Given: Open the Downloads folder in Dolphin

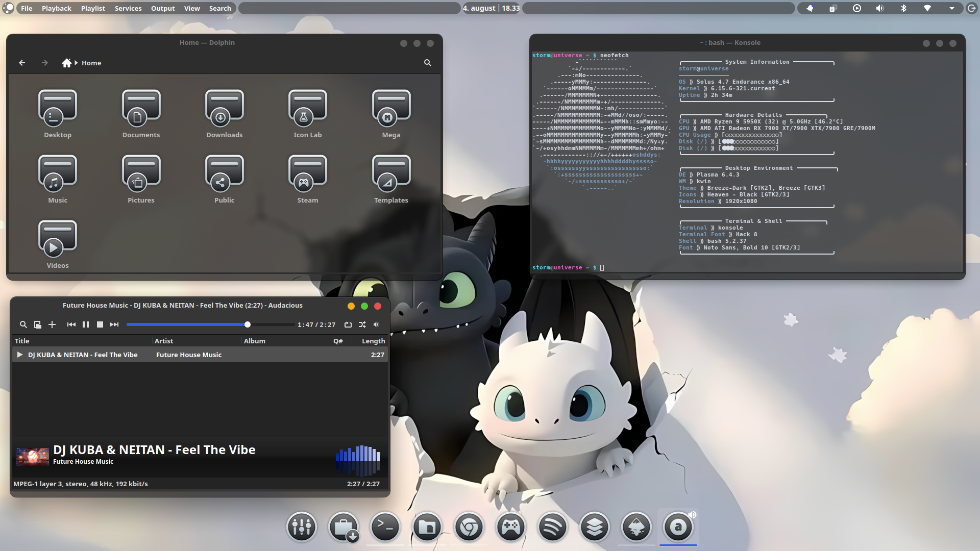Looking at the screenshot, I should click(225, 114).
